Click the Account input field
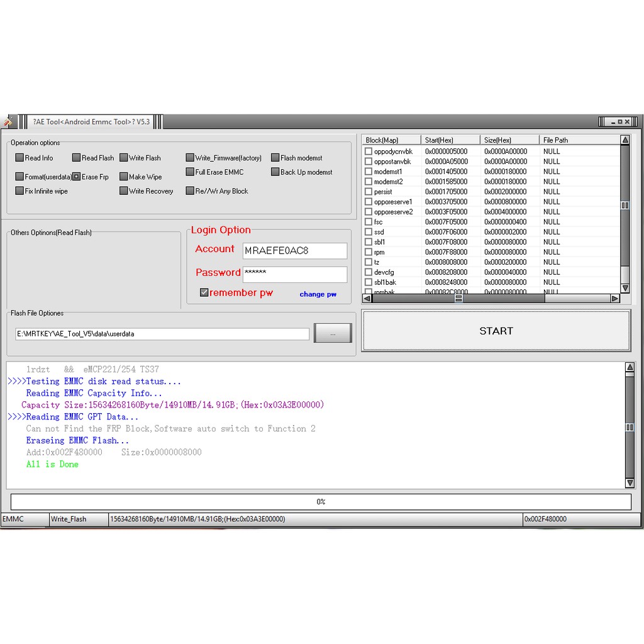Image resolution: width=644 pixels, height=644 pixels. pos(294,251)
